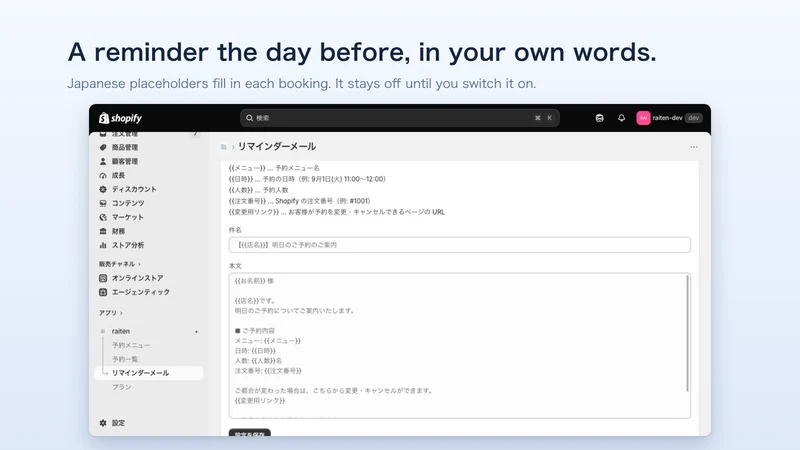Image resolution: width=800 pixels, height=450 pixels.
Task: Click the 顧客管理 person icon
Action: tap(103, 161)
